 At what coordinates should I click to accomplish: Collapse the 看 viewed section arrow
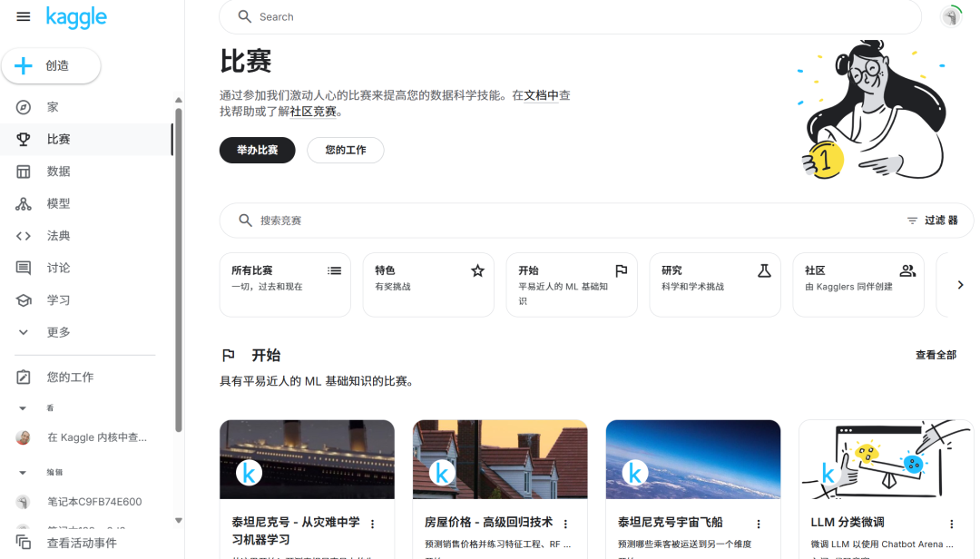tap(23, 408)
